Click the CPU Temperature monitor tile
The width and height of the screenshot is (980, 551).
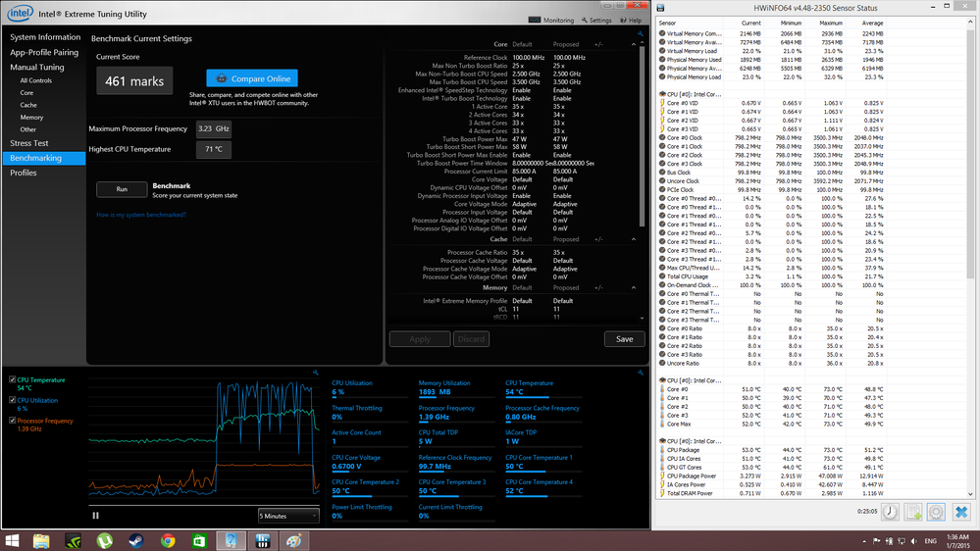pos(543,388)
